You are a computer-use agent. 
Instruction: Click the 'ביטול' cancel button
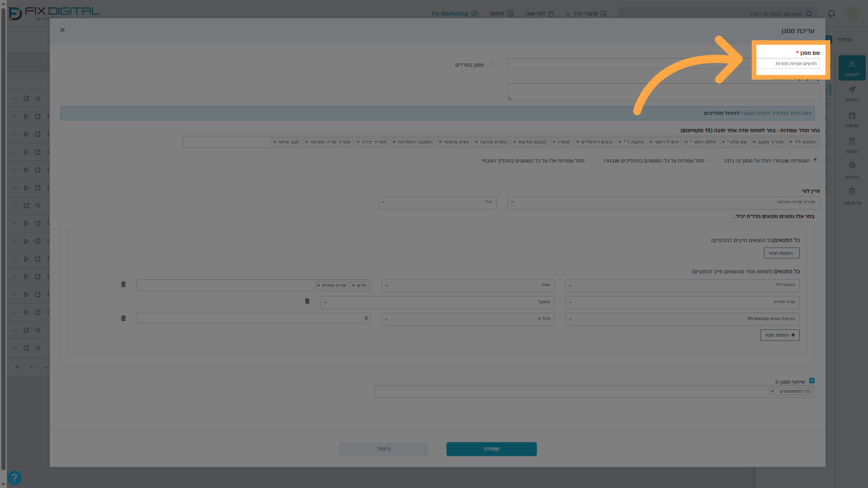click(383, 449)
